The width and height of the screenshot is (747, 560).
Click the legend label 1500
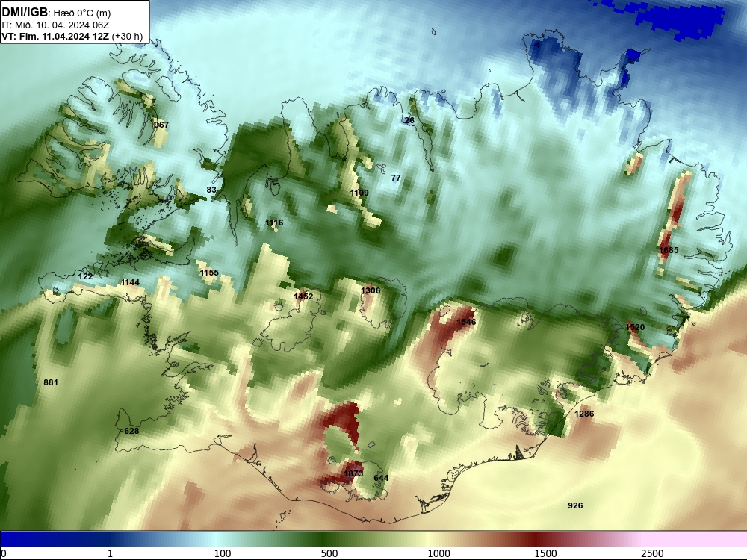pos(545,553)
